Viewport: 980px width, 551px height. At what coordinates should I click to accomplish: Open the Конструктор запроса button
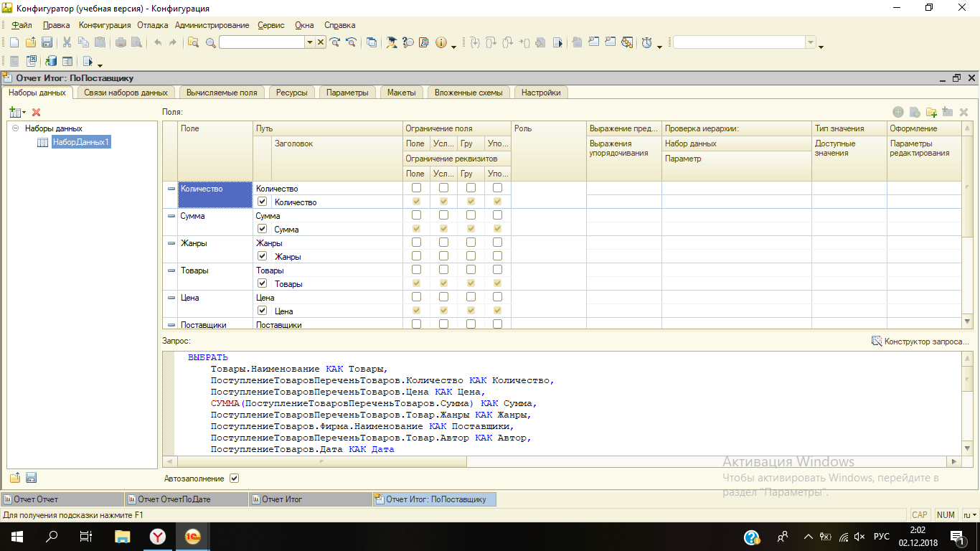(x=920, y=342)
